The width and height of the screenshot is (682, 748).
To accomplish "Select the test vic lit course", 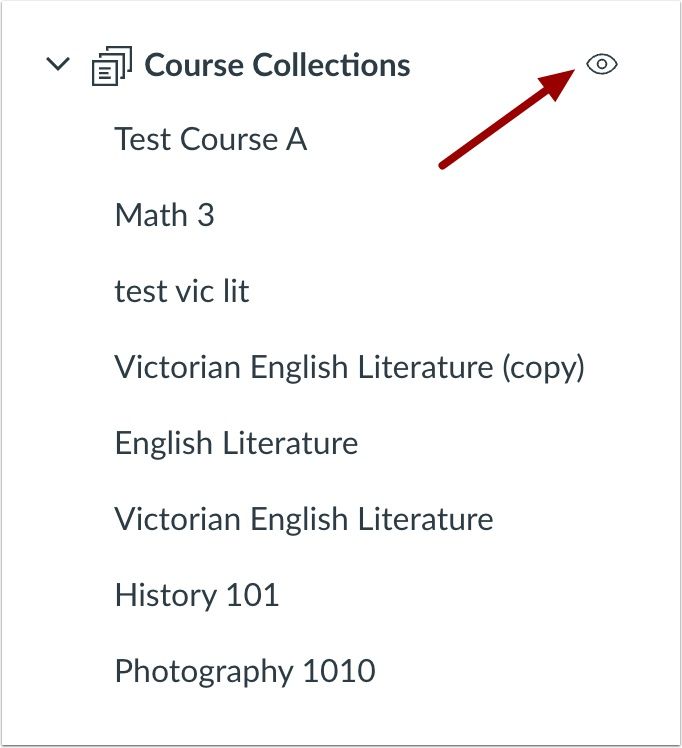I will point(182,291).
